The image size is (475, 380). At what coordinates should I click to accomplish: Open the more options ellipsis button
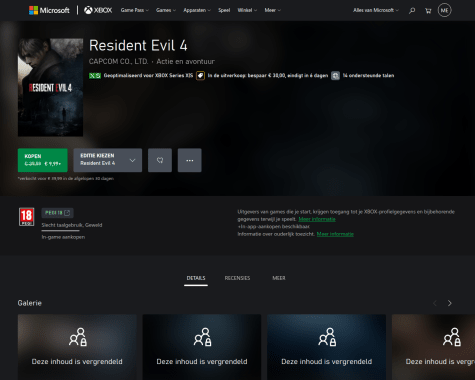[x=190, y=160]
